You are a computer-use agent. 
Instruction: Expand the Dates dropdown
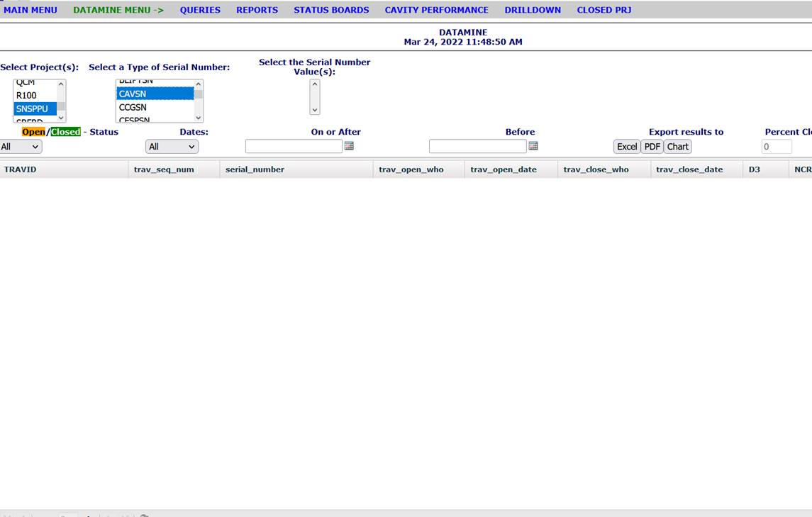coord(172,147)
